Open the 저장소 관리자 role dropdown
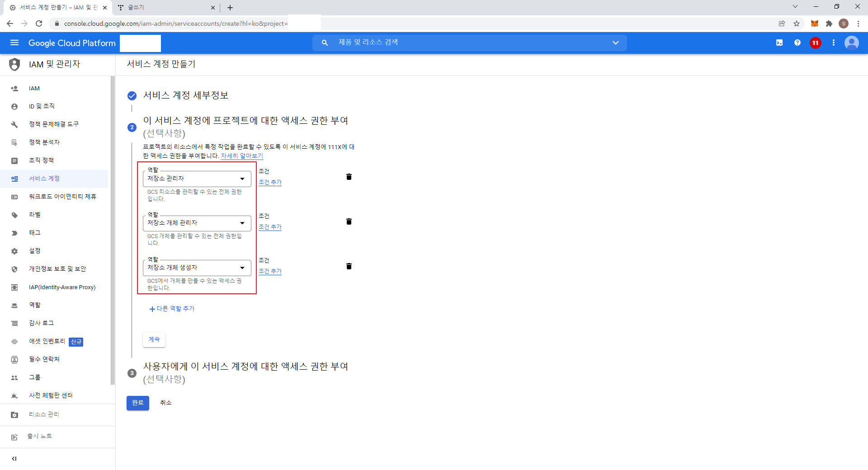Image resolution: width=868 pixels, height=470 pixels. pyautogui.click(x=197, y=179)
